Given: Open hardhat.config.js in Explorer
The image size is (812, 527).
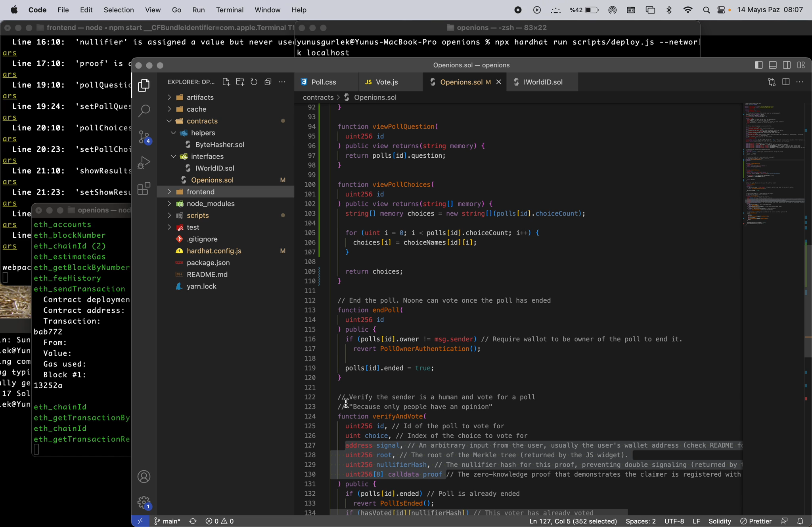Looking at the screenshot, I should click(226, 251).
